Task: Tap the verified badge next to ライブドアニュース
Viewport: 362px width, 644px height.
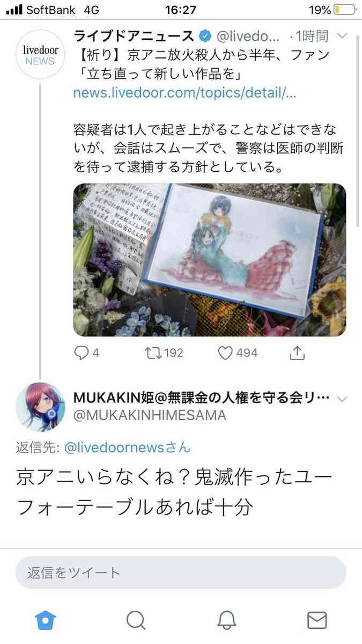Action: 204,36
